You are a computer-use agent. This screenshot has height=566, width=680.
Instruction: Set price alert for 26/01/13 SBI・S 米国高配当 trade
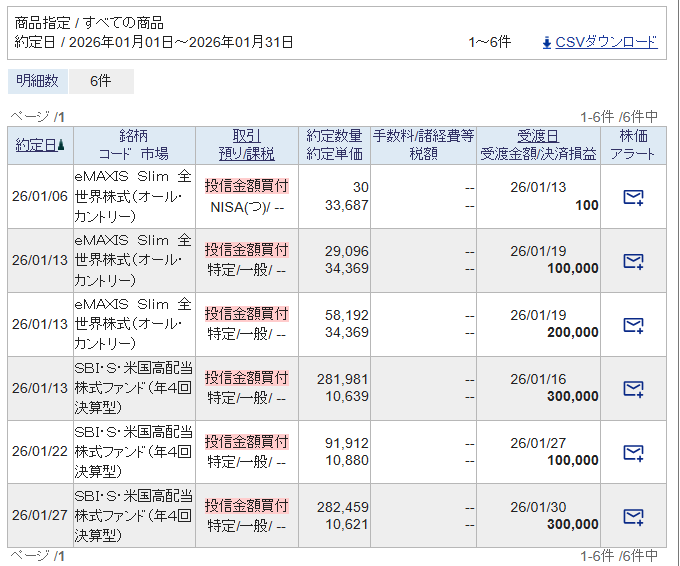coord(633,389)
